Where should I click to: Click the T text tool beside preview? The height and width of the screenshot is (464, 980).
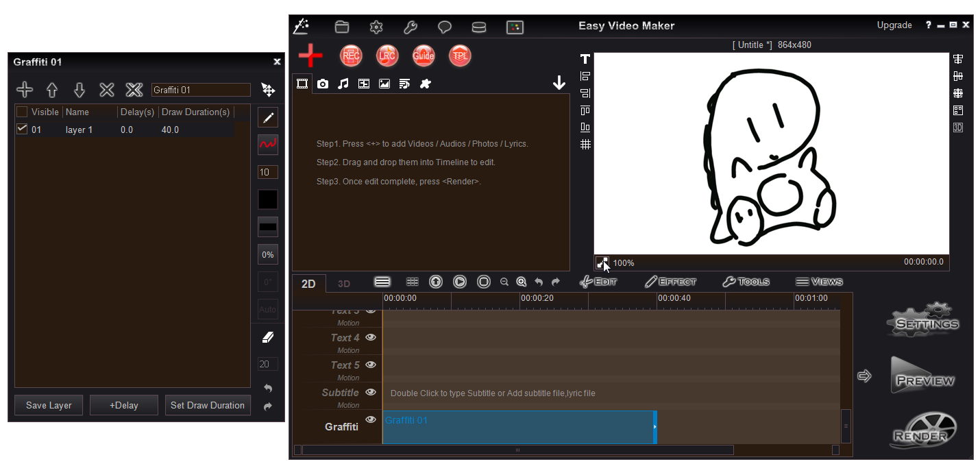tap(585, 59)
